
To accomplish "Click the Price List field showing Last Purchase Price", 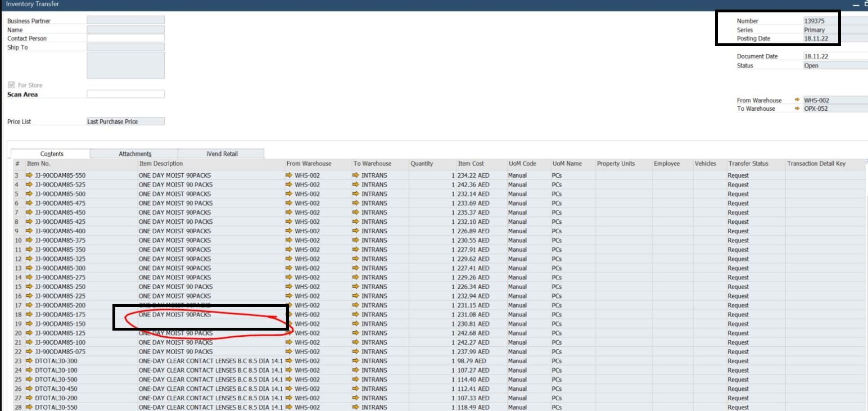I will point(126,121).
